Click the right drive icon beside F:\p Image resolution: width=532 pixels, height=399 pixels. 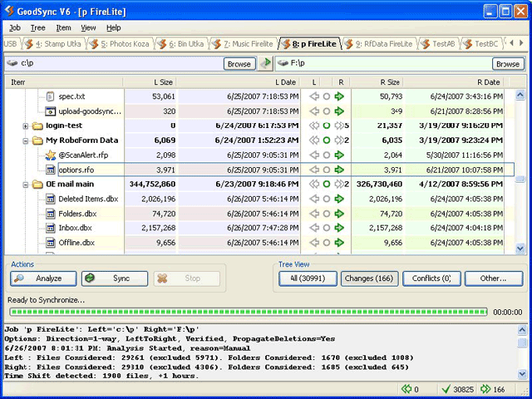tap(282, 63)
